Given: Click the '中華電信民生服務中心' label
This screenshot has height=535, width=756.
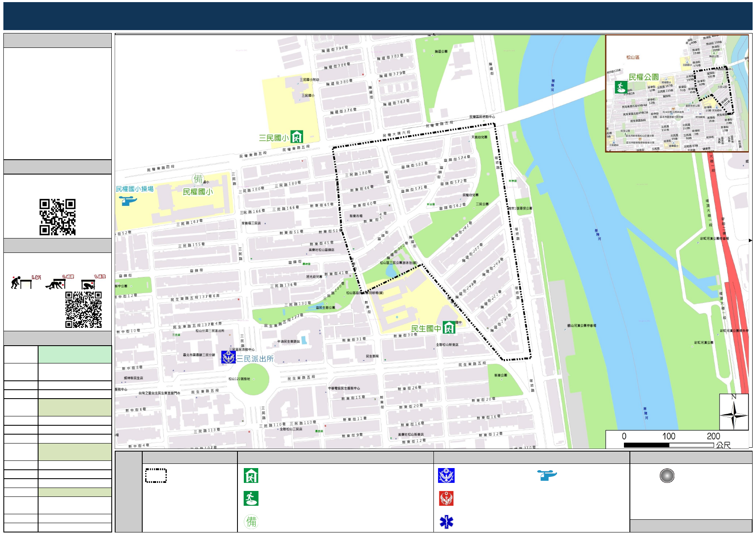Looking at the screenshot, I should coord(344,388).
